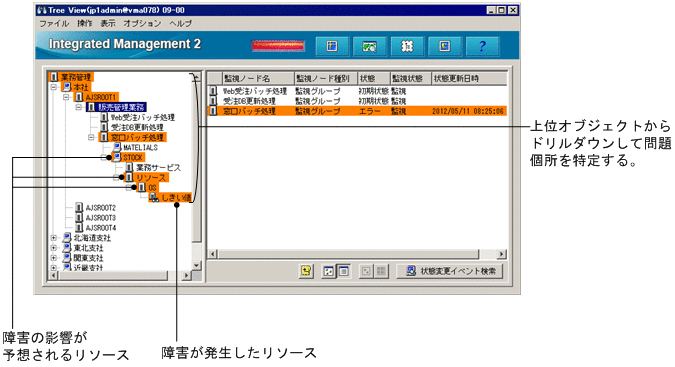Open the ファイル menu

(x=54, y=23)
